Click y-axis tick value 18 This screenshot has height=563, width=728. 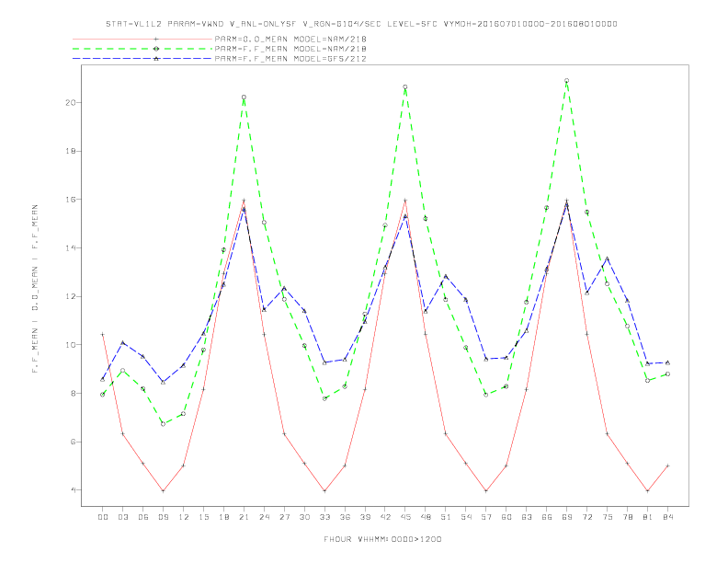coord(71,151)
